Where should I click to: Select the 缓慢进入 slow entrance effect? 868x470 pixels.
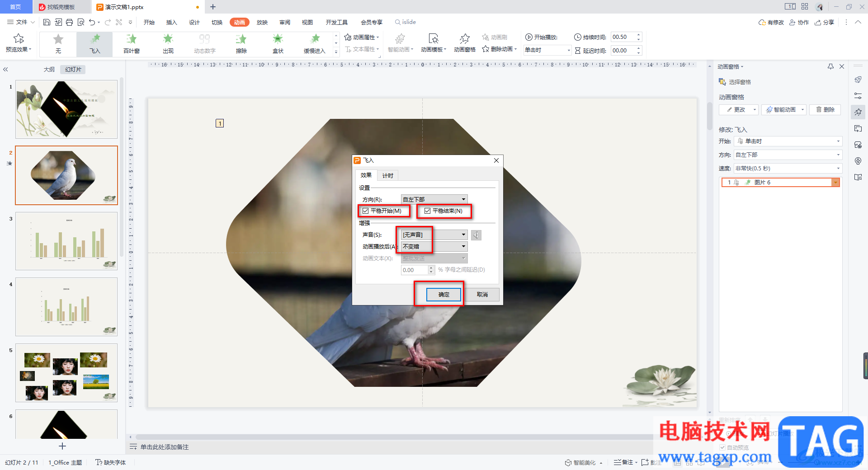point(314,44)
